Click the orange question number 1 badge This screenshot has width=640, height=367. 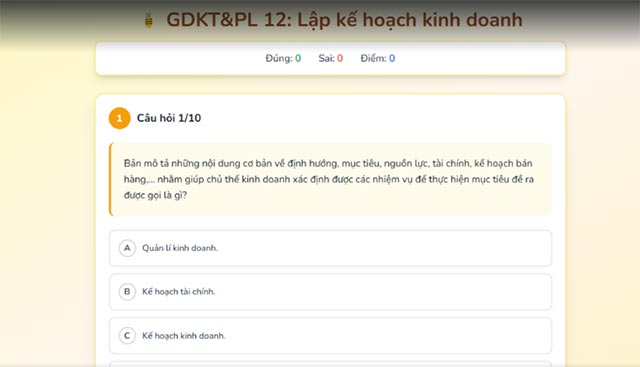pos(119,118)
